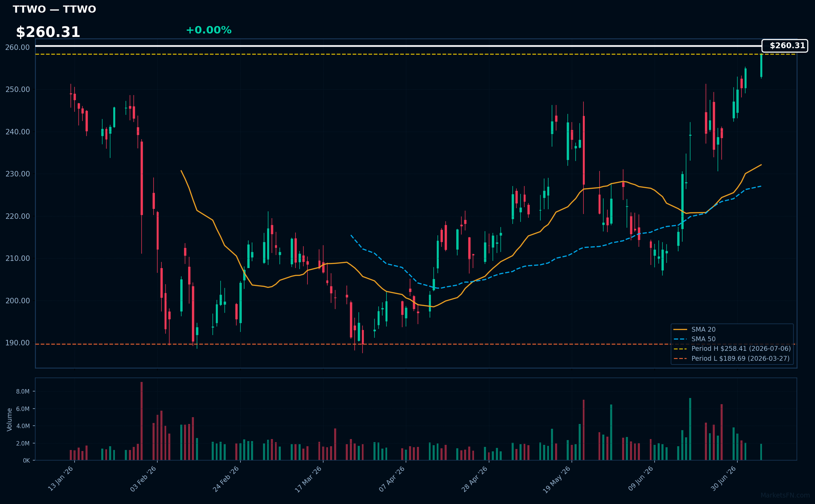Click the orange SMA 20 line sample
The height and width of the screenshot is (504, 815).
pos(680,330)
